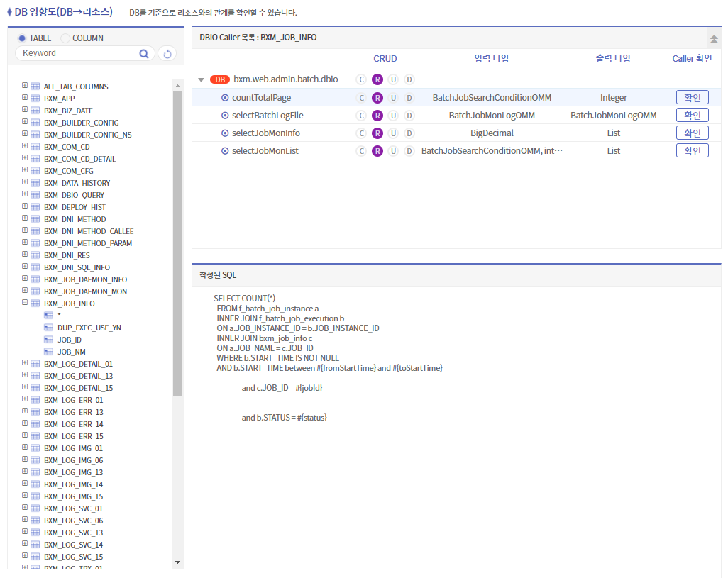
Task: Click the circle icon beside selectBatchLogFile
Action: tap(225, 116)
